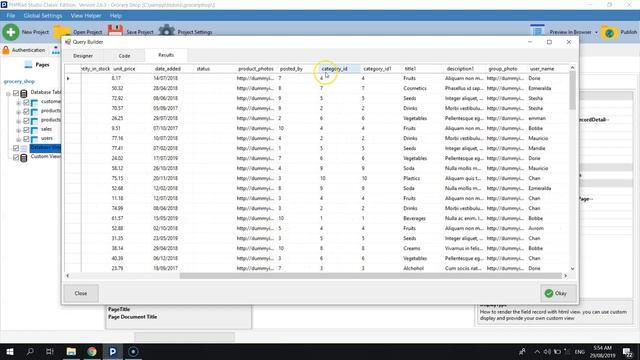Click the Open Project folder icon
The image size is (640, 360).
pyautogui.click(x=62, y=32)
